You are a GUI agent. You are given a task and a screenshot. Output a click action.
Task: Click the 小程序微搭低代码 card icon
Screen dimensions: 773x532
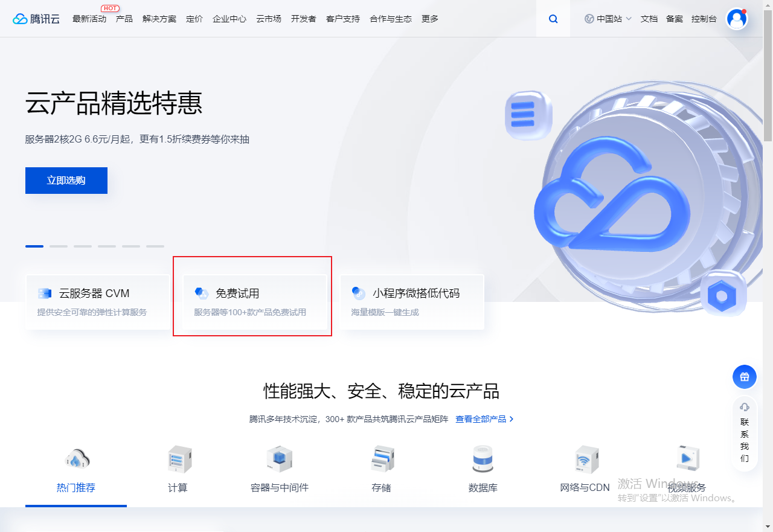pyautogui.click(x=359, y=293)
